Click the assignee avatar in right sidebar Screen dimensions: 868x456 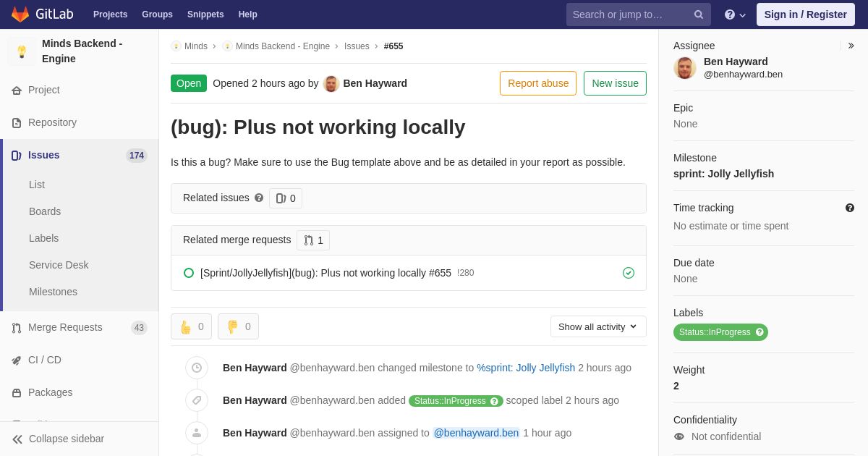click(685, 68)
